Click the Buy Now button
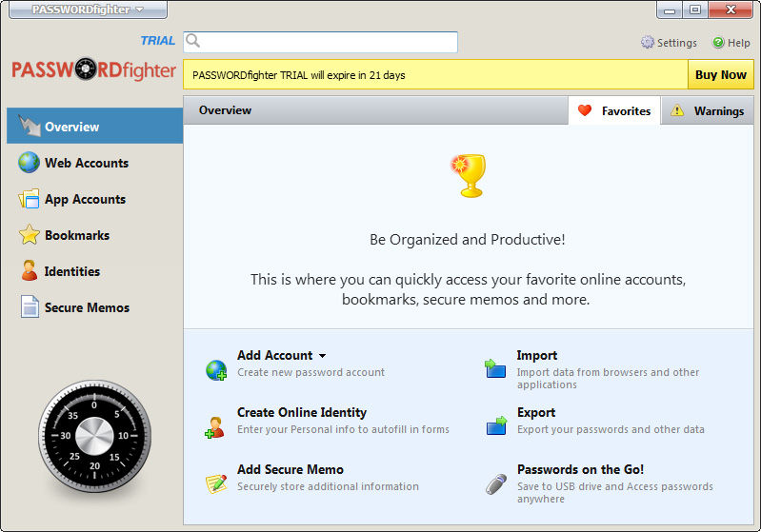The image size is (761, 532). tap(720, 74)
